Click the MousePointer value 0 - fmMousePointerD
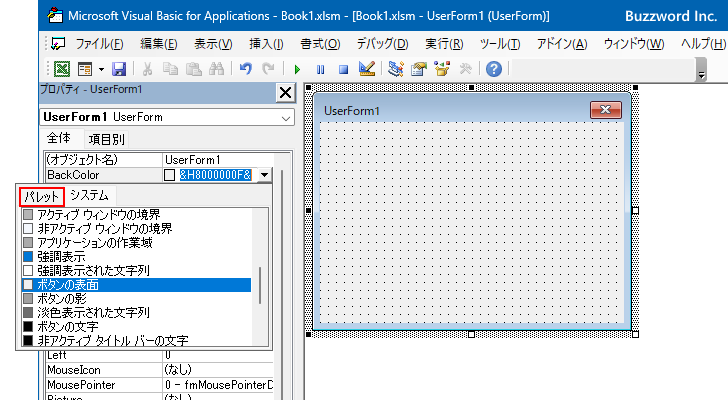The height and width of the screenshot is (400, 728). click(219, 385)
